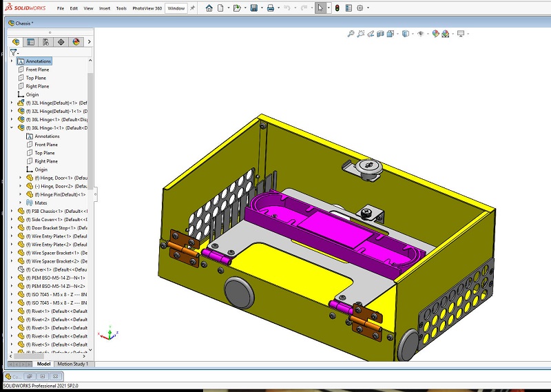Click Section View icon
551x392 pixels.
click(380, 34)
